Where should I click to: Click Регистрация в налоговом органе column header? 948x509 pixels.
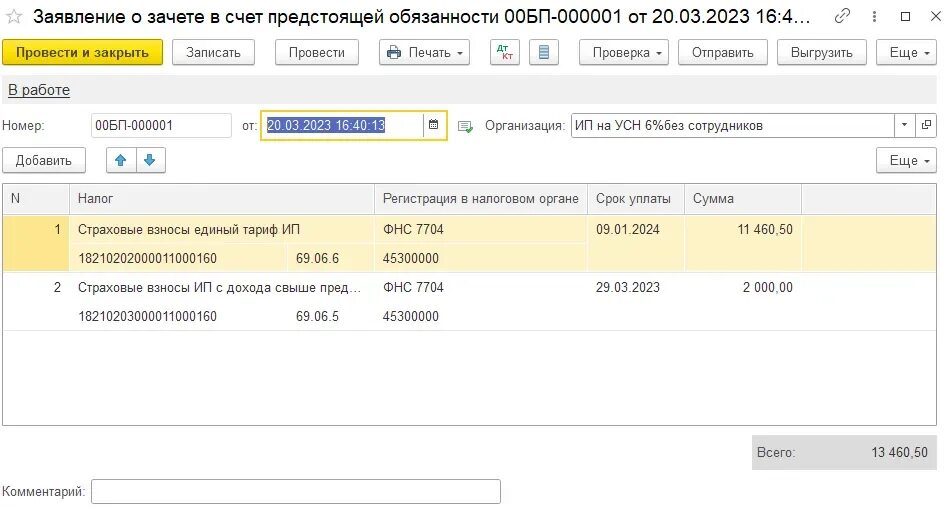pos(481,199)
